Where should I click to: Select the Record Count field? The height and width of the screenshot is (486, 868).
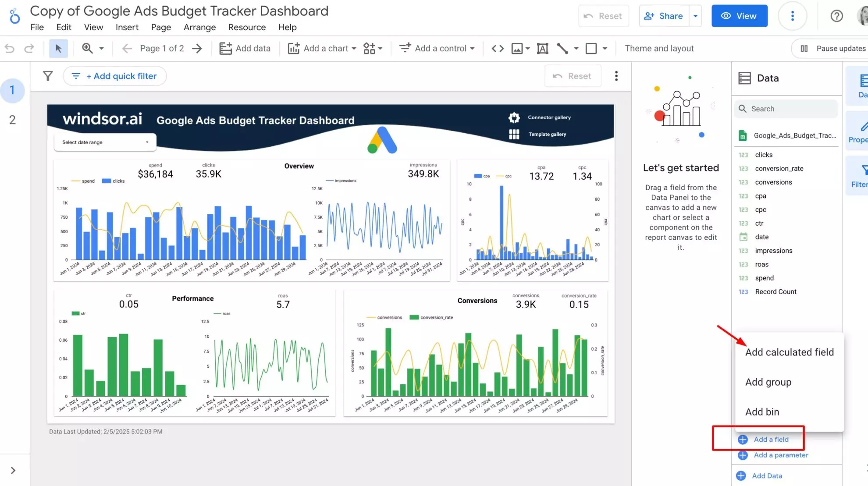point(776,292)
